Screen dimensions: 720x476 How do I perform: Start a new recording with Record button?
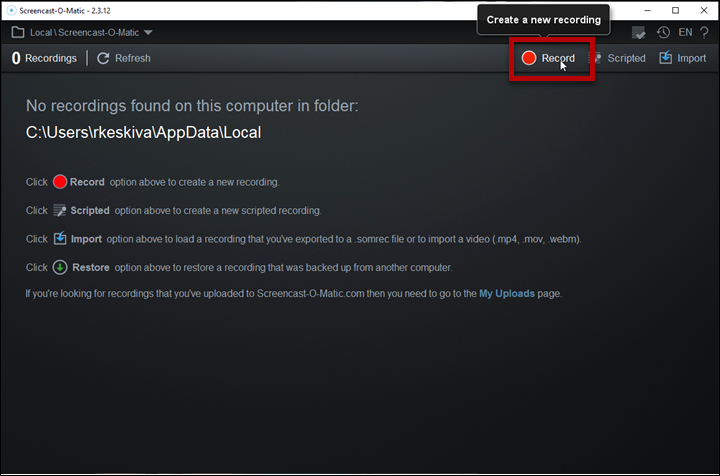548,58
